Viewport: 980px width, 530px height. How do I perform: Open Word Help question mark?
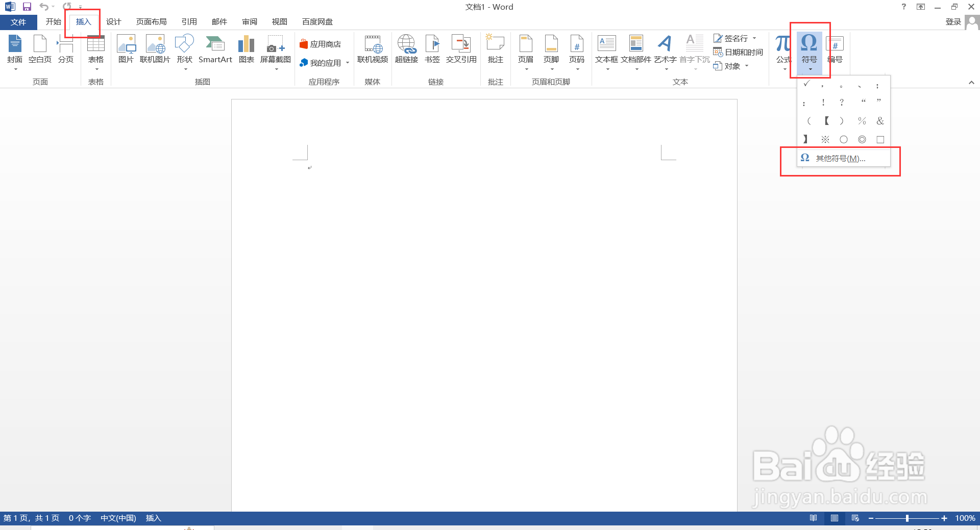coord(903,7)
